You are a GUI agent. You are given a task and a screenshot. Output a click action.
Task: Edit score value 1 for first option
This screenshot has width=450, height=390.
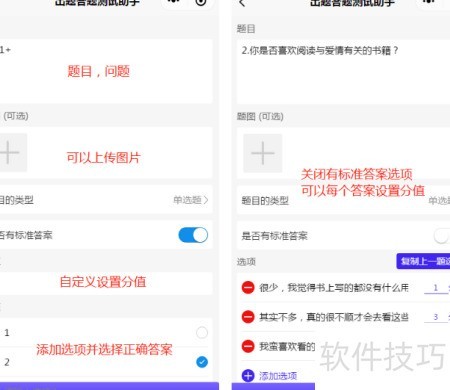click(x=436, y=288)
